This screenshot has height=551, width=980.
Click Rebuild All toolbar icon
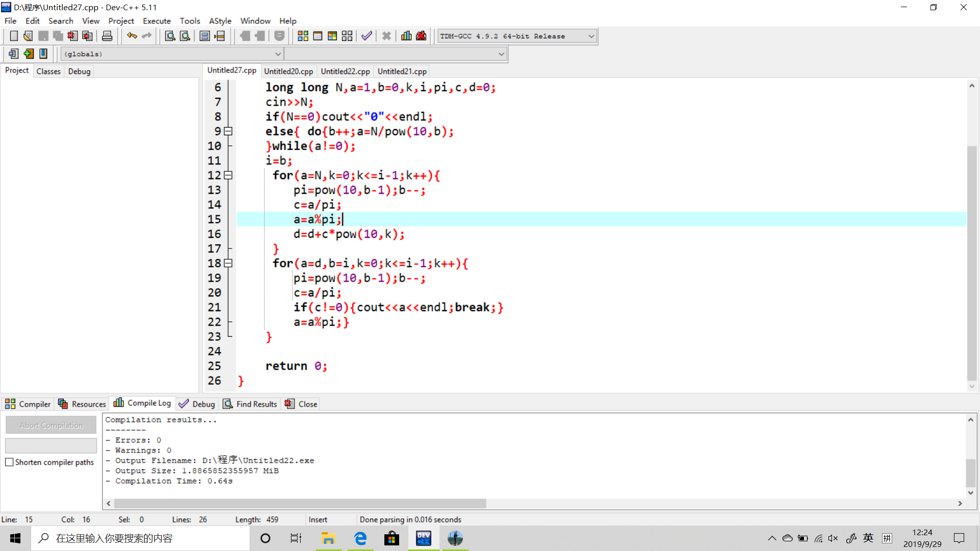pos(347,36)
